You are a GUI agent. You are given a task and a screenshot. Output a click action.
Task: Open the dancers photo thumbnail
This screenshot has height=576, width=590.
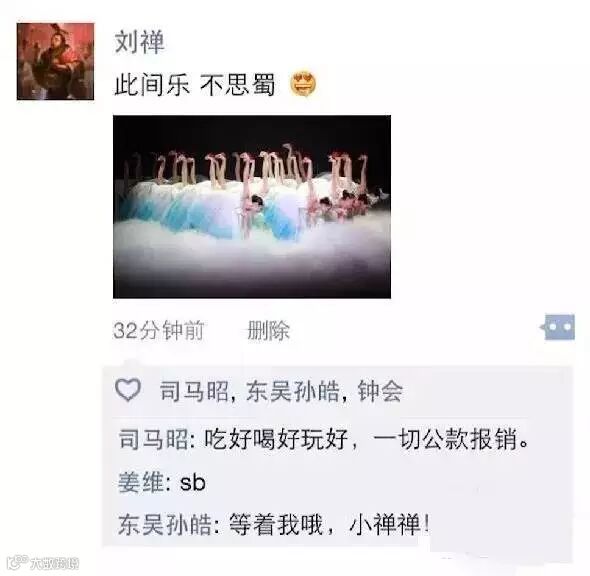coord(252,207)
